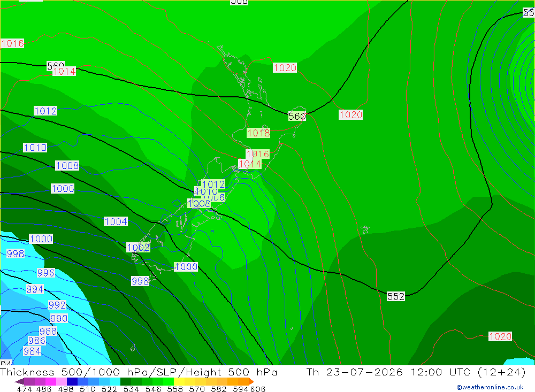Click the orange right arrow end of the legend

(251, 381)
